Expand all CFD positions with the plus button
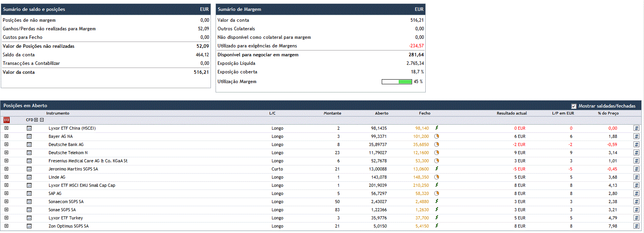The height and width of the screenshot is (233, 644). [x=36, y=120]
